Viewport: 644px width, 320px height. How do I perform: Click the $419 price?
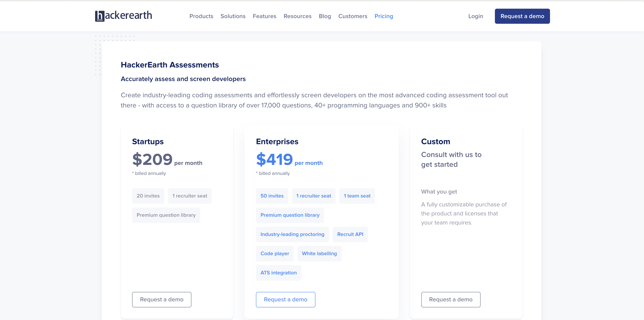click(x=274, y=159)
